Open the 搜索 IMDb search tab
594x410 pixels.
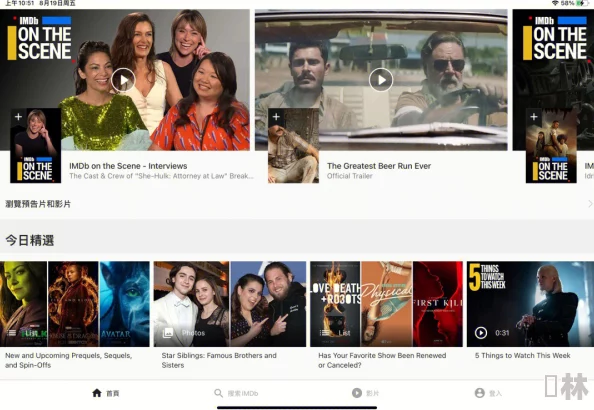[x=236, y=393]
